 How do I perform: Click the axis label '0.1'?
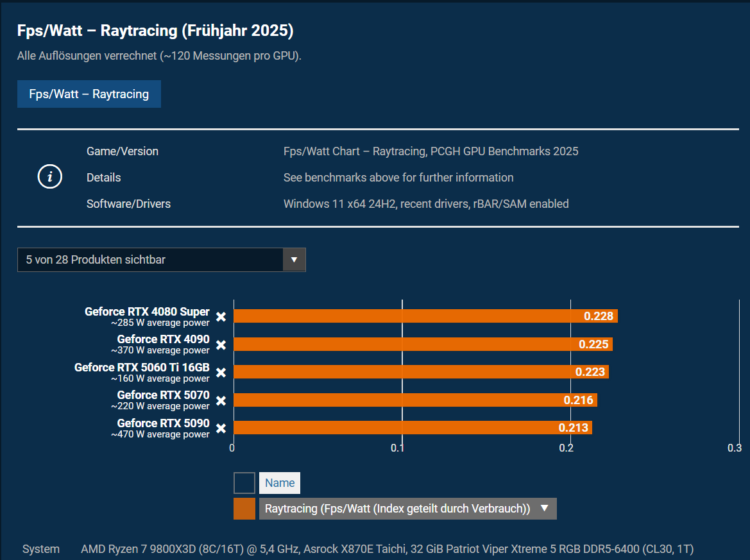pos(398,448)
